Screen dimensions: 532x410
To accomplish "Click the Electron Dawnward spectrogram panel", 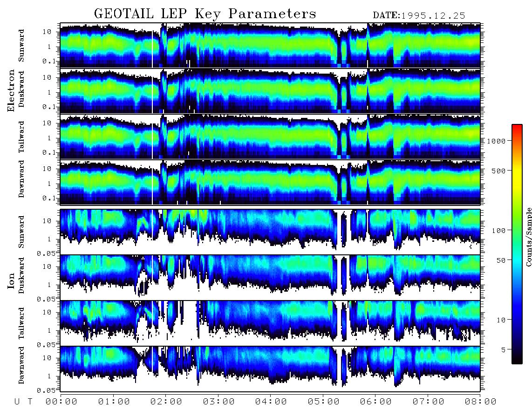I will coord(270,182).
